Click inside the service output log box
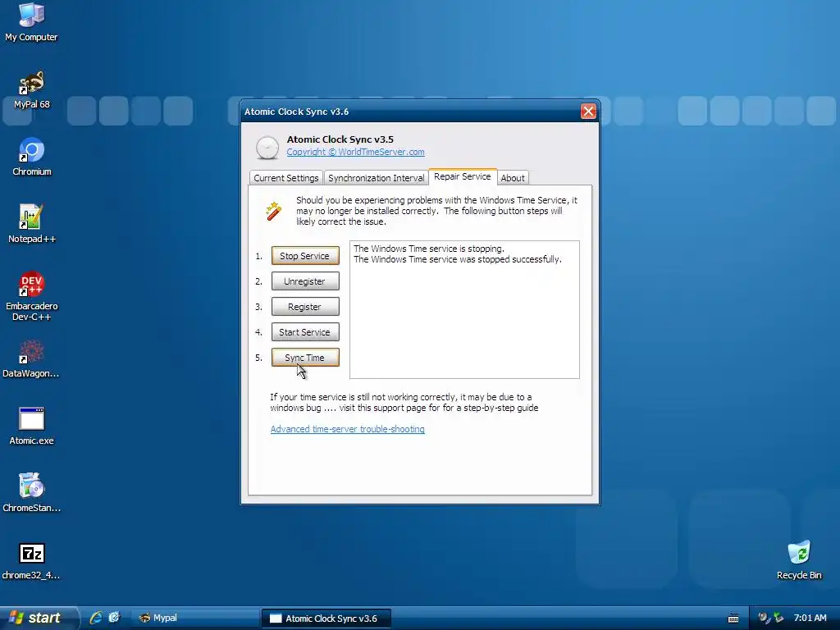This screenshot has height=630, width=840. tap(464, 309)
